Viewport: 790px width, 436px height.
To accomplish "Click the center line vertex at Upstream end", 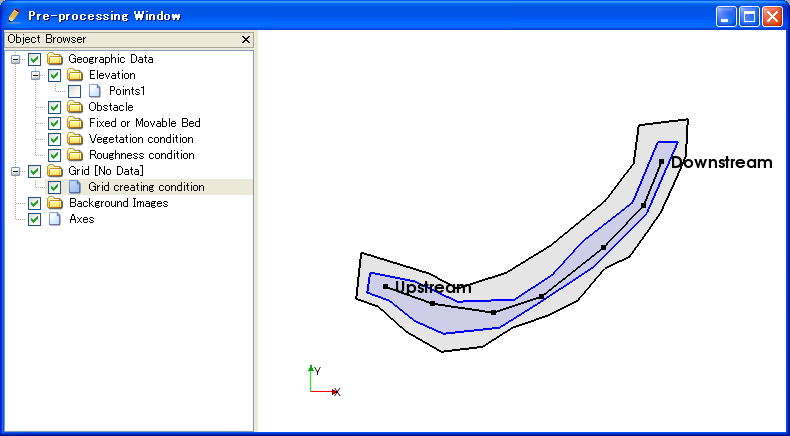I will coord(385,286).
